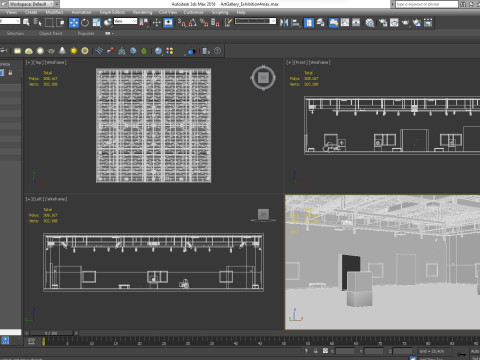Open the Curve Editor icon
This screenshot has height=360, width=480.
(x=345, y=22)
